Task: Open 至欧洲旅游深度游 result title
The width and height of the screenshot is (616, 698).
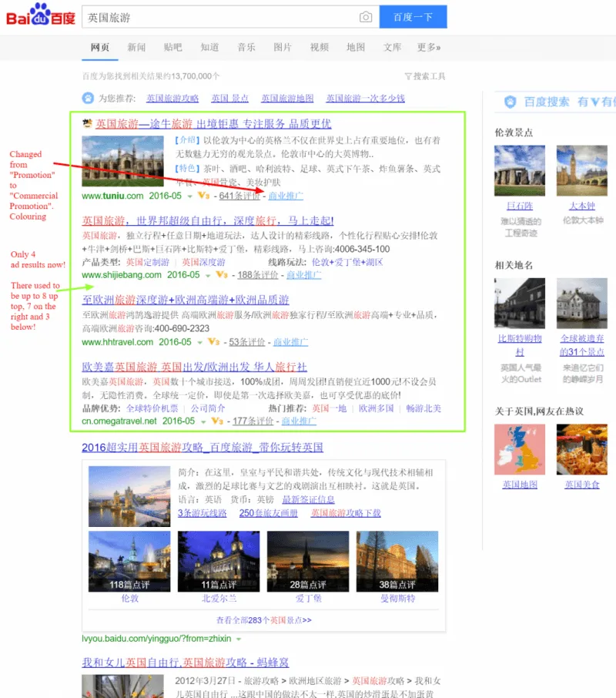Action: click(186, 300)
